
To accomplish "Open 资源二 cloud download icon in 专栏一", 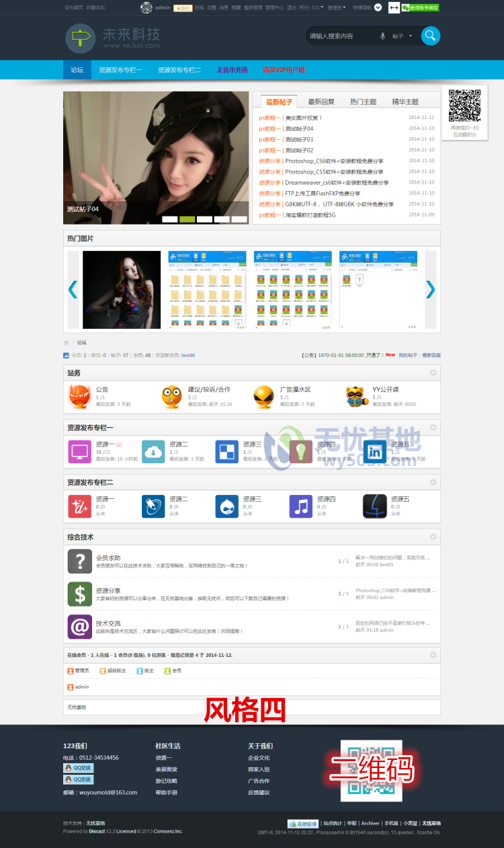I will (153, 451).
